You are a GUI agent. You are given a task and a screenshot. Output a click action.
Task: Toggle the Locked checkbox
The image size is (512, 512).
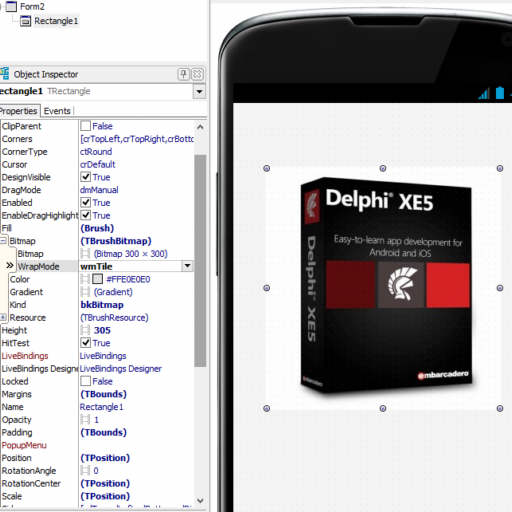[x=86, y=381]
